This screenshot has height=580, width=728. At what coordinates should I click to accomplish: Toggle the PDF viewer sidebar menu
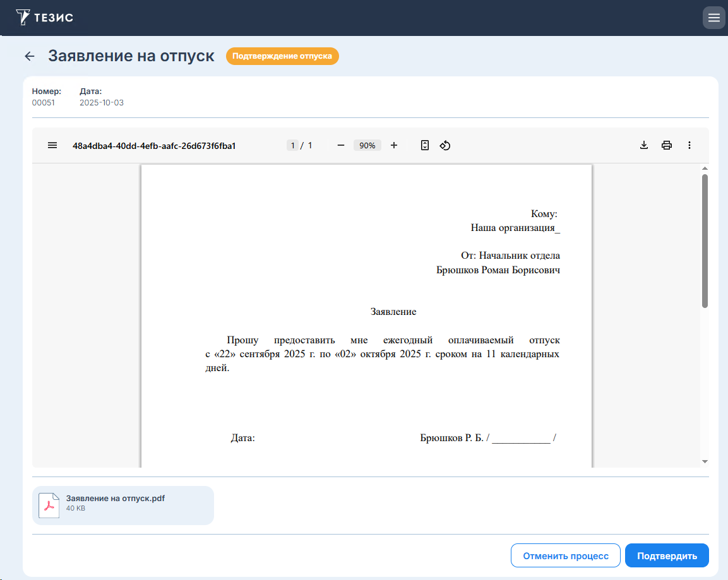(x=52, y=145)
